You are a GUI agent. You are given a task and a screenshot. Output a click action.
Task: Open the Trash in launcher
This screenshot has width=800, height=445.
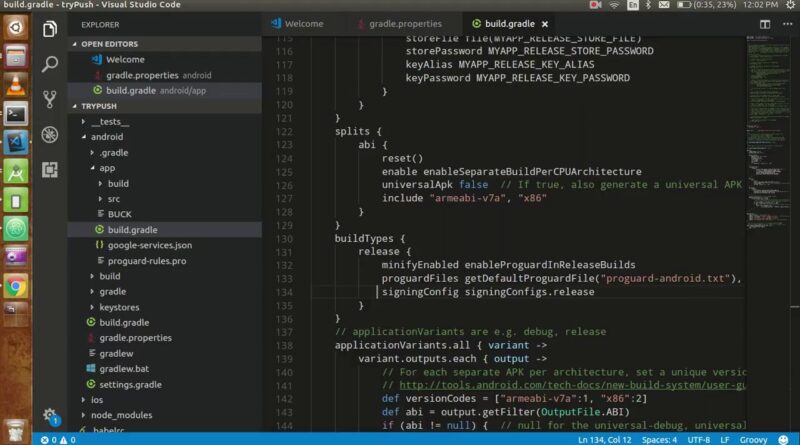click(x=15, y=430)
